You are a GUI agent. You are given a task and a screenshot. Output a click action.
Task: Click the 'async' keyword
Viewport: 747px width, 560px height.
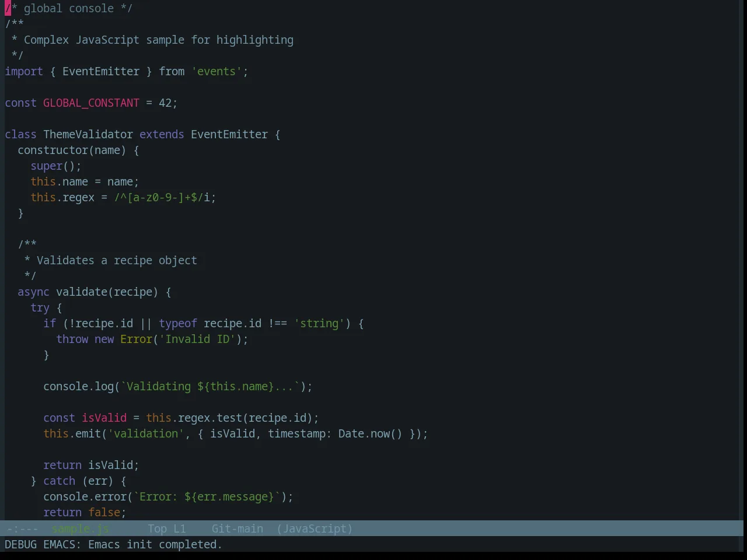click(x=33, y=292)
